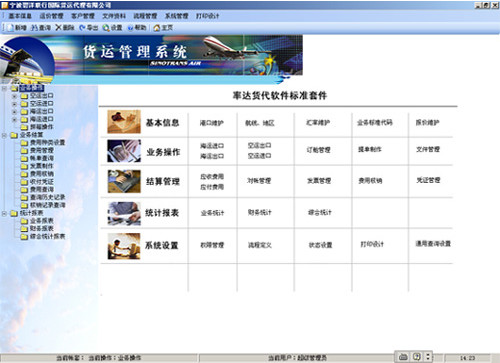This screenshot has height=363, width=500.
Task: Click the folder icon beside 帐单查询
Action: pos(24,158)
